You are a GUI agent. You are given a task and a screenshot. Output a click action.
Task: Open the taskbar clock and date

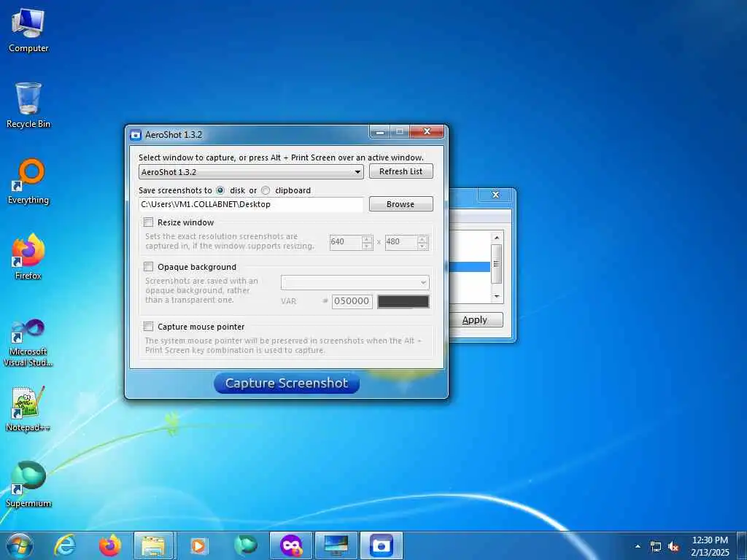click(710, 546)
